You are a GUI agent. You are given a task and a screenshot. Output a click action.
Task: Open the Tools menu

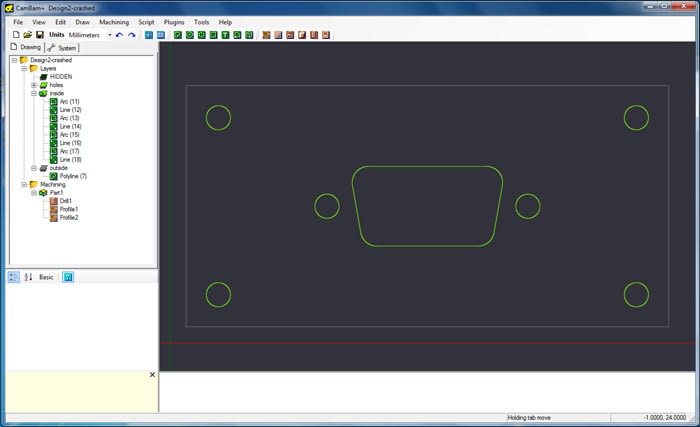click(201, 22)
